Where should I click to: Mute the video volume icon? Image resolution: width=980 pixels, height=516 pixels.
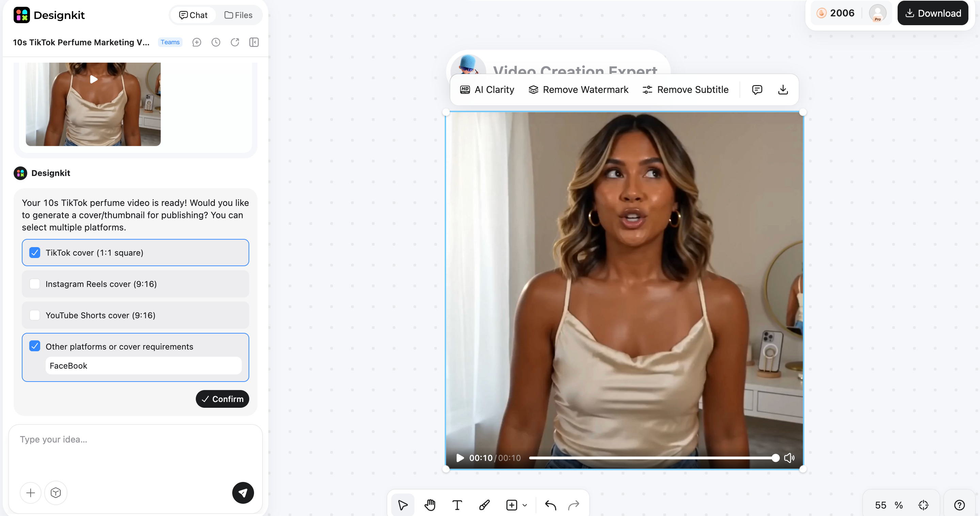click(789, 458)
